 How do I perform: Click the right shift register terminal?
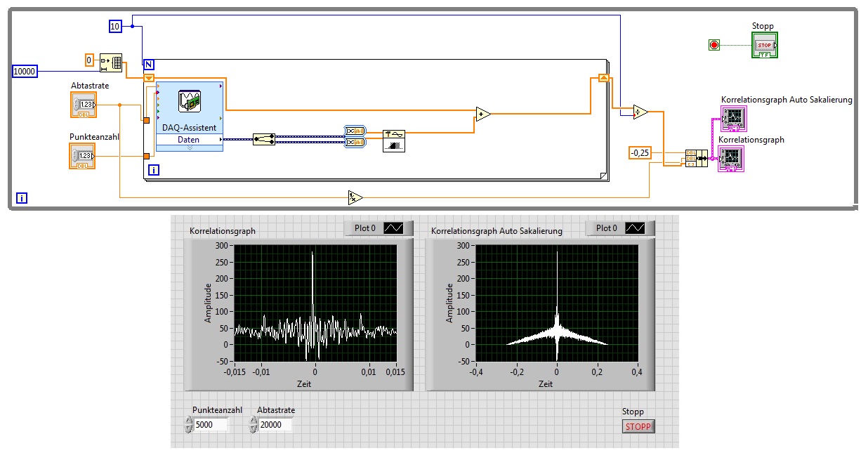pyautogui.click(x=603, y=78)
